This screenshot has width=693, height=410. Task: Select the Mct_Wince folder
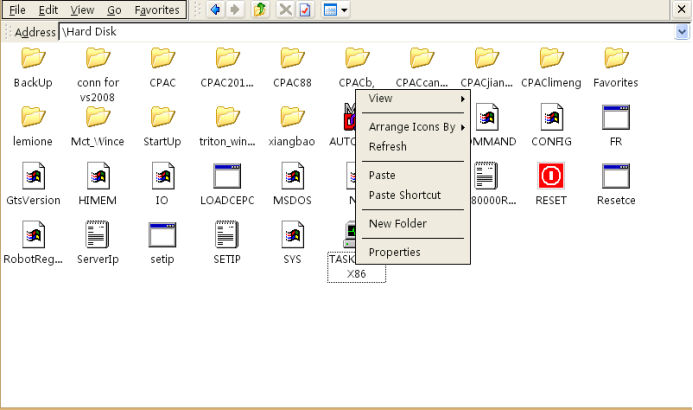(x=98, y=117)
